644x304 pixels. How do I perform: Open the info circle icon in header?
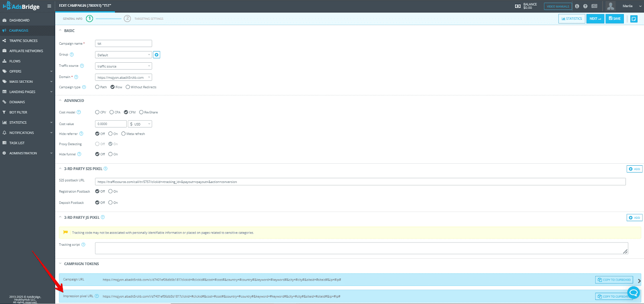click(x=577, y=6)
